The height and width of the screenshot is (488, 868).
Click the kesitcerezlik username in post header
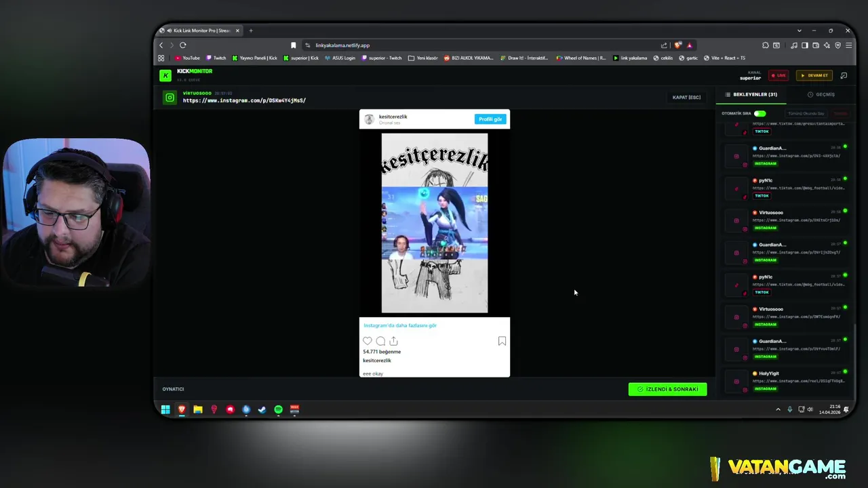click(393, 117)
